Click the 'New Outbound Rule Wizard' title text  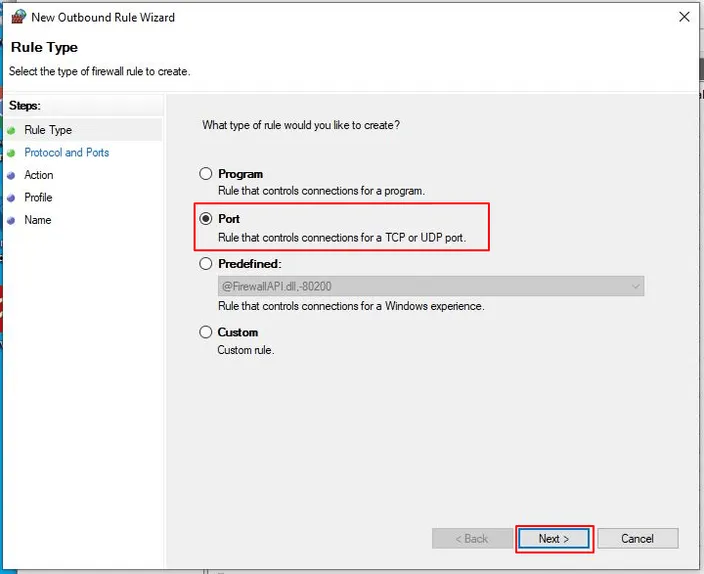(x=103, y=17)
